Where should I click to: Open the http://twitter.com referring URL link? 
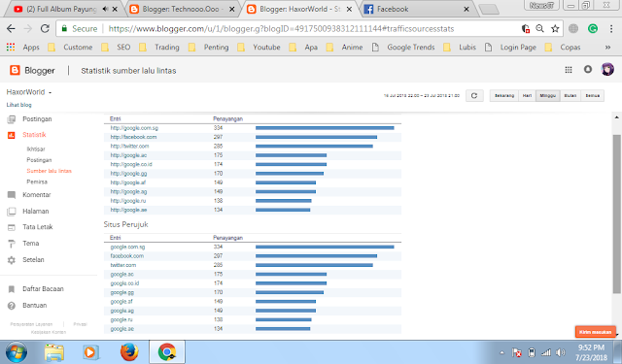[129, 147]
